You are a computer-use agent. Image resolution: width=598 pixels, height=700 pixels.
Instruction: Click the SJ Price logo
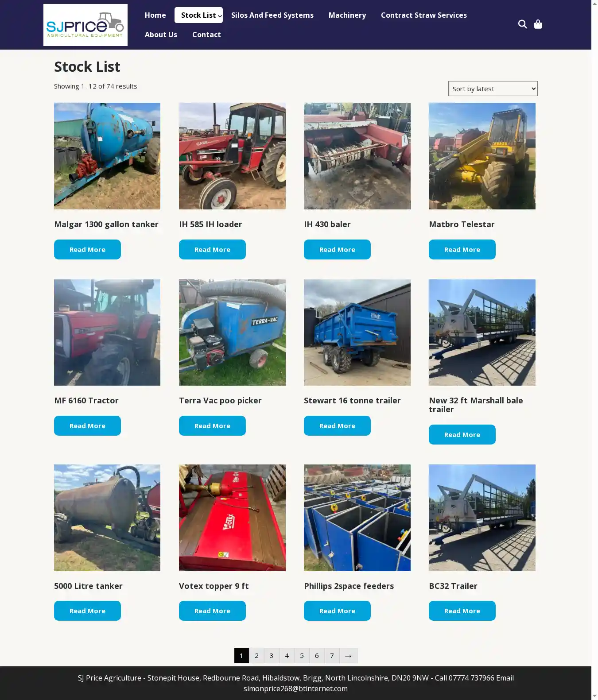[85, 25]
